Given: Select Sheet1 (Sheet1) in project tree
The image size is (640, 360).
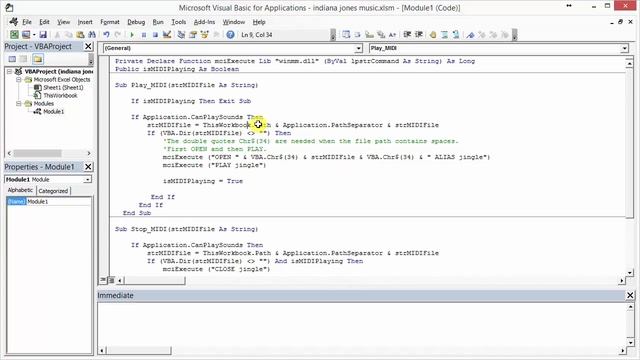Looking at the screenshot, I should pyautogui.click(x=63, y=87).
